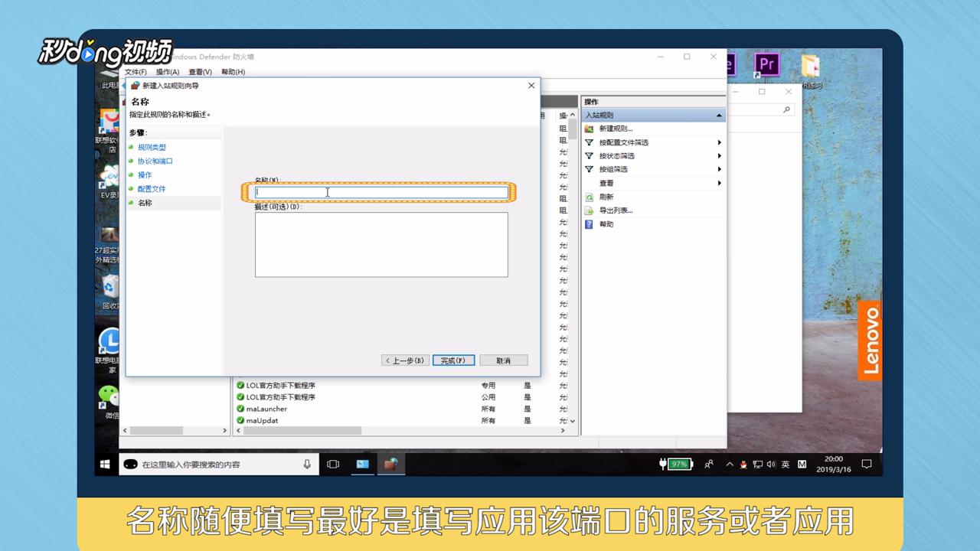Open the 帮助(H) menu
The height and width of the screenshot is (551, 980).
(233, 72)
